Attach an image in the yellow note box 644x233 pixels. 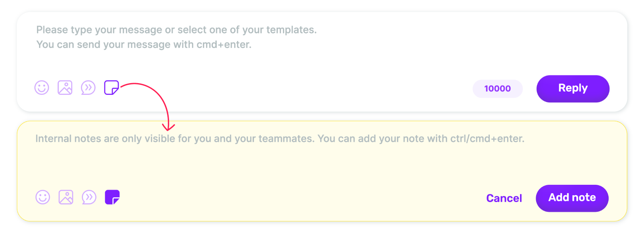click(66, 197)
